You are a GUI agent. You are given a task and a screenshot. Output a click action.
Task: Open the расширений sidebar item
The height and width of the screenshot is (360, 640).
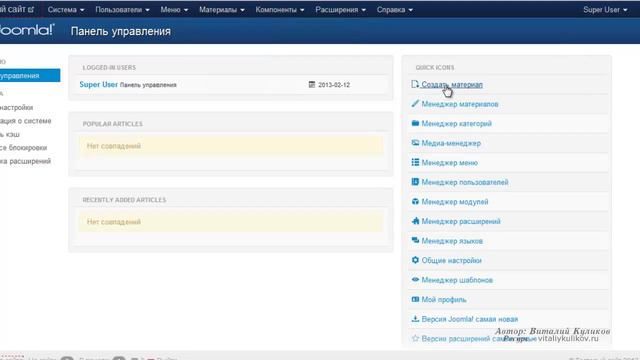[x=25, y=161]
